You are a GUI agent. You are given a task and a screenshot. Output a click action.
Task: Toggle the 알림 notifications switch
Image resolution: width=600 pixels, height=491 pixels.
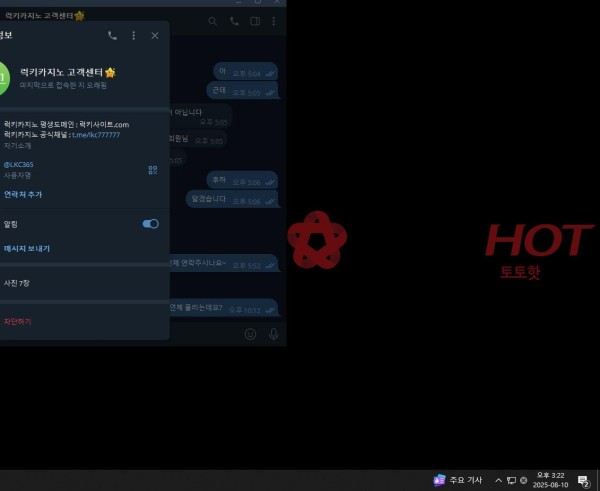(150, 224)
